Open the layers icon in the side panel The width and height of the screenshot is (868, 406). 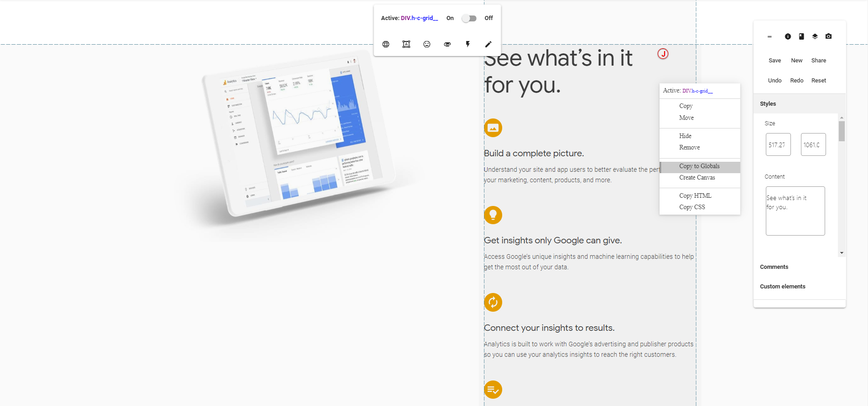(815, 36)
